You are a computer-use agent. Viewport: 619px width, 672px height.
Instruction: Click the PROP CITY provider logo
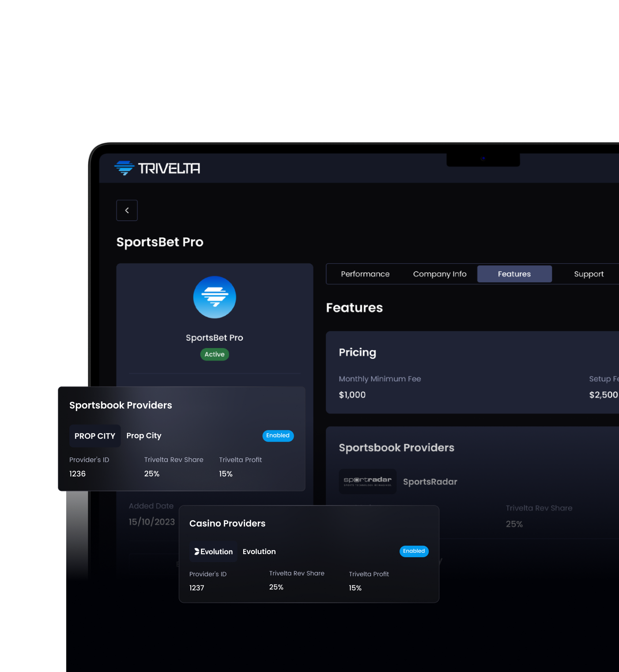(x=95, y=436)
